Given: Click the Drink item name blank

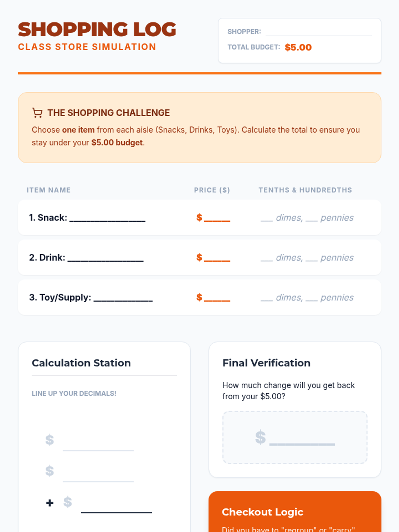Looking at the screenshot, I should tap(105, 258).
